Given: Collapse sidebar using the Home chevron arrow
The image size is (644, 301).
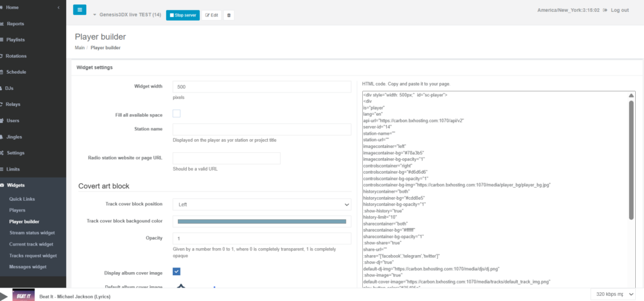Looking at the screenshot, I should [x=58, y=8].
